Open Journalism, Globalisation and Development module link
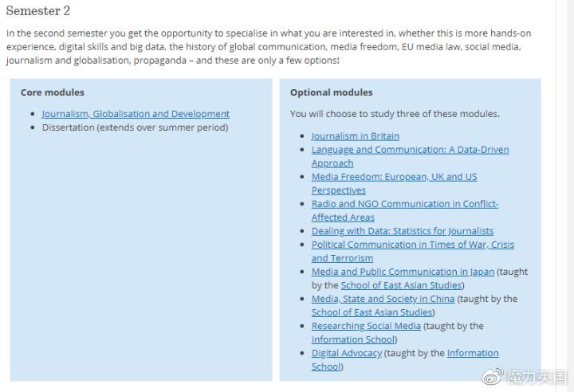574x392 pixels. [136, 114]
